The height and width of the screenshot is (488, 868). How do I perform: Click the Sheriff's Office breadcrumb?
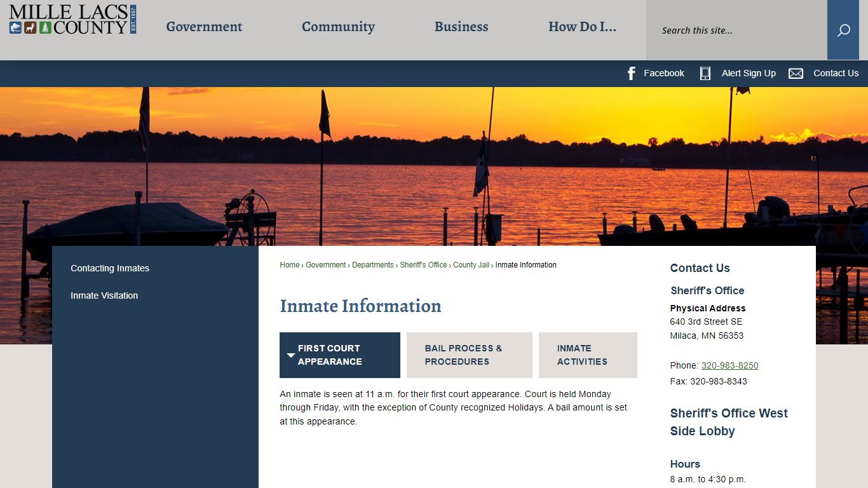[x=424, y=265]
